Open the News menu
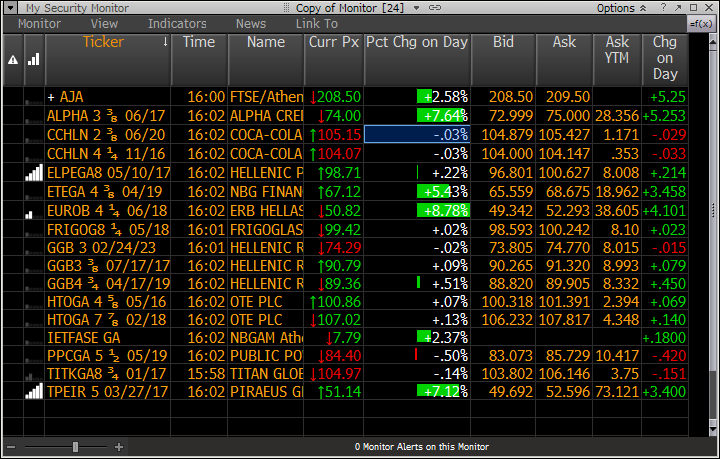 click(x=251, y=23)
